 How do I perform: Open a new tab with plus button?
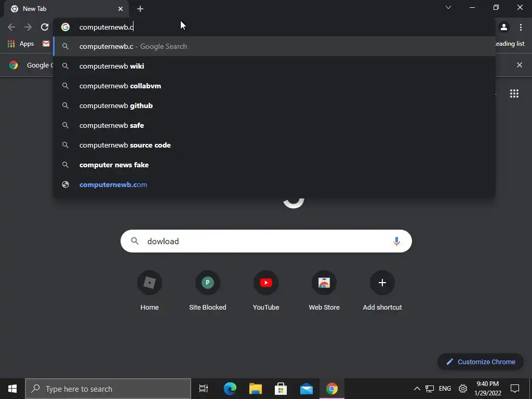tap(140, 9)
